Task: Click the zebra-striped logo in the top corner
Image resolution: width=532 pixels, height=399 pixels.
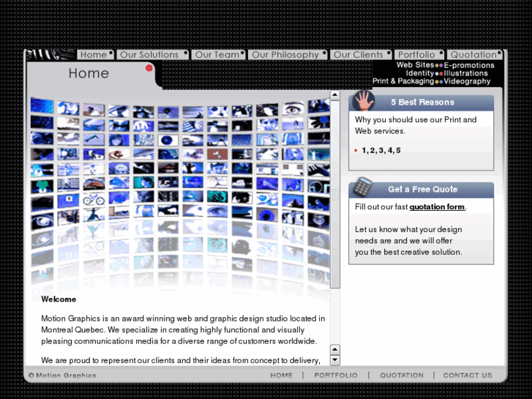Action: [51, 54]
